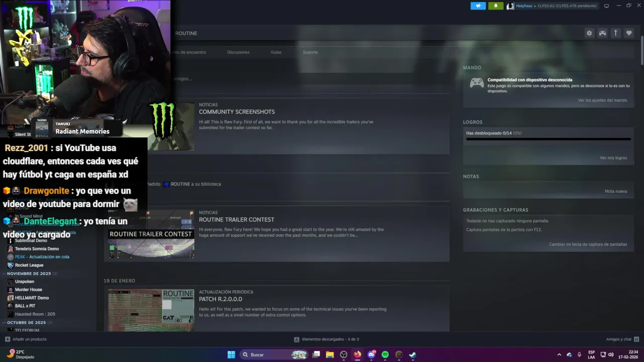This screenshot has height=362, width=644.
Task: Click the upload arrow icon
Action: tap(615, 33)
